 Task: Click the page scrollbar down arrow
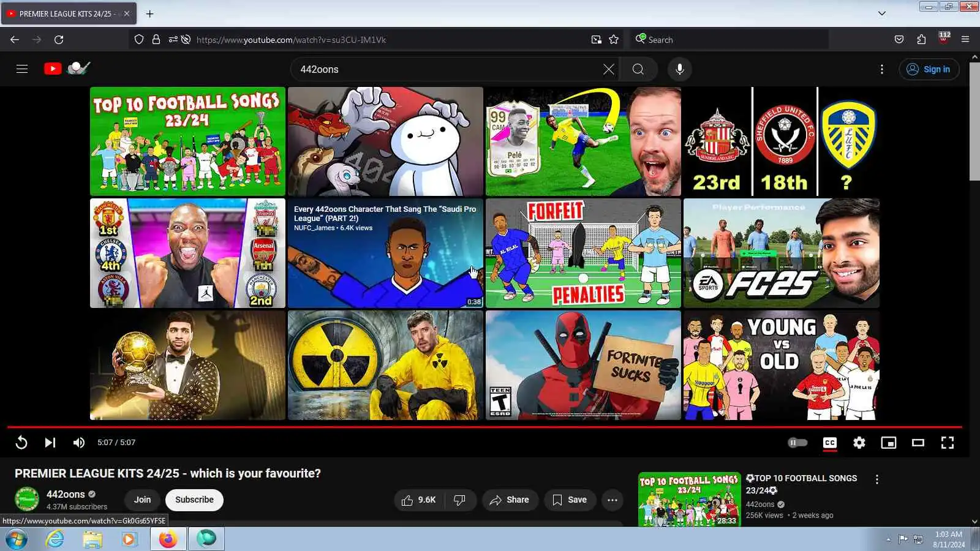[974, 522]
